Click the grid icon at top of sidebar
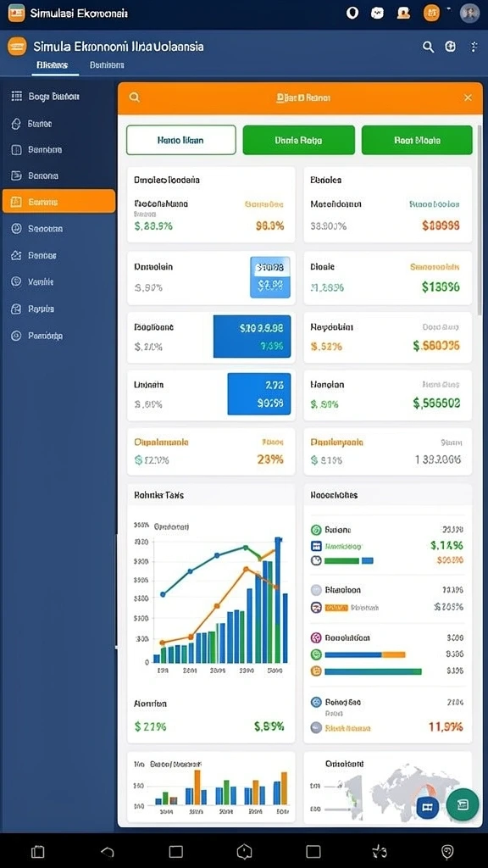488x868 pixels. click(x=17, y=96)
